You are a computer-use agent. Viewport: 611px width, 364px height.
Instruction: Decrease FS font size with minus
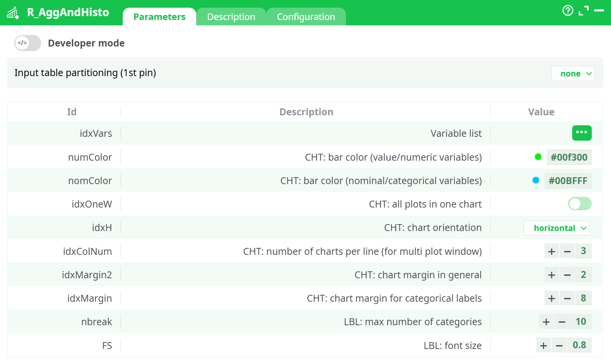(559, 346)
